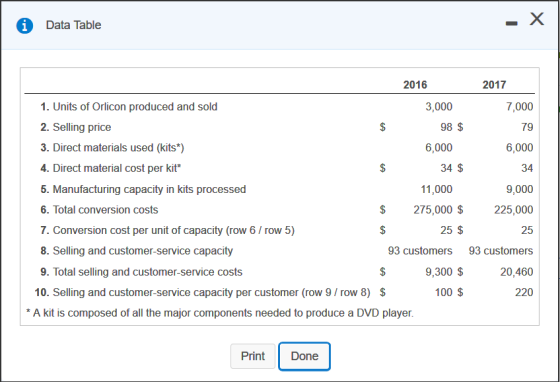Click 'Total selling and customer-service costs' label
560x382 pixels.
tap(148, 272)
